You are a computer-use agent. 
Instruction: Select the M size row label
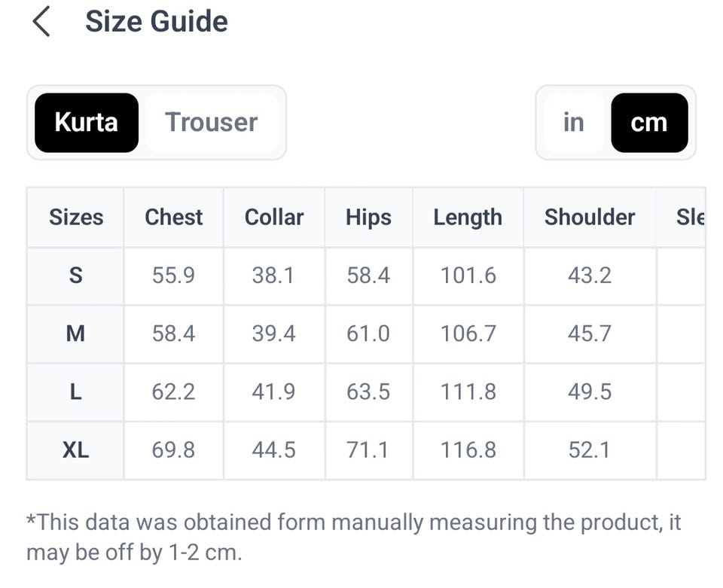pyautogui.click(x=75, y=334)
